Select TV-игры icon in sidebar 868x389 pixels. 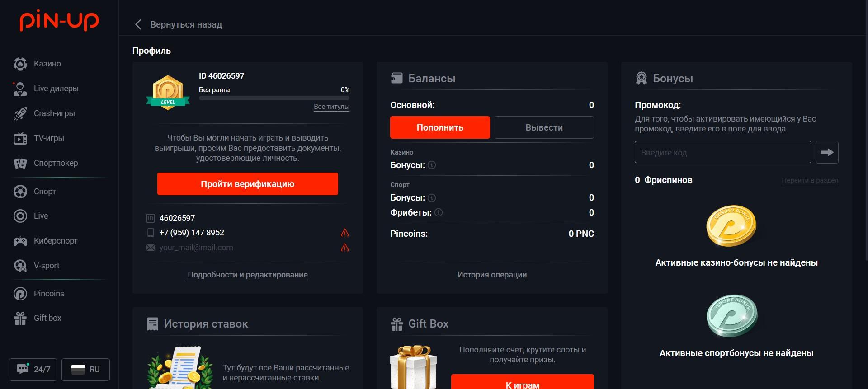pyautogui.click(x=20, y=138)
